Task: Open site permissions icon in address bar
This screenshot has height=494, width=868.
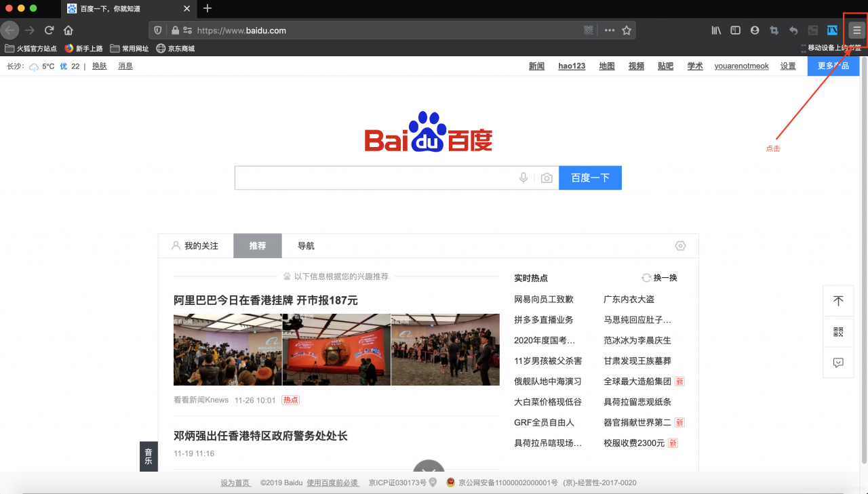Action: pyautogui.click(x=187, y=30)
